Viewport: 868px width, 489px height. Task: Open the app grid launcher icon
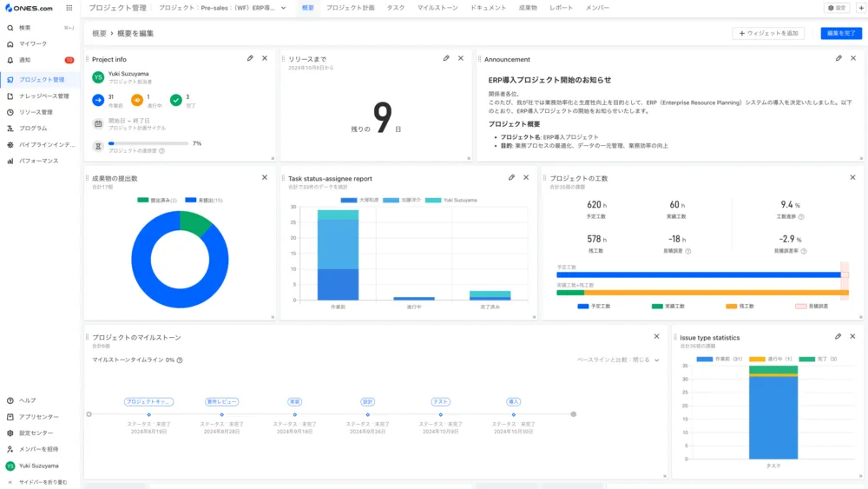pos(69,8)
